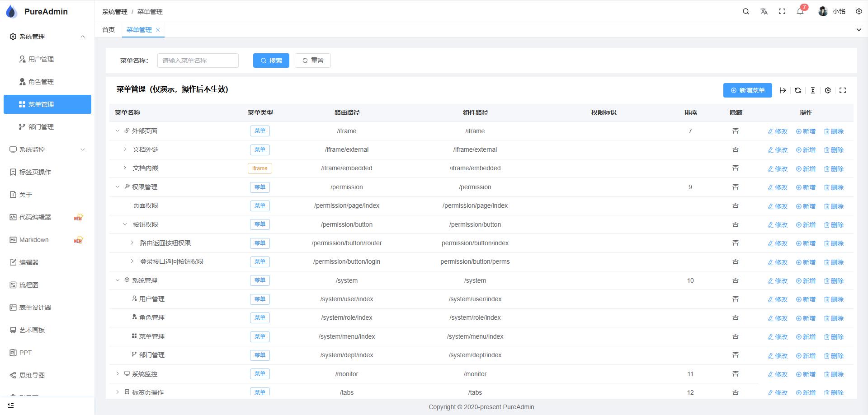Open the notification bell

coord(800,11)
